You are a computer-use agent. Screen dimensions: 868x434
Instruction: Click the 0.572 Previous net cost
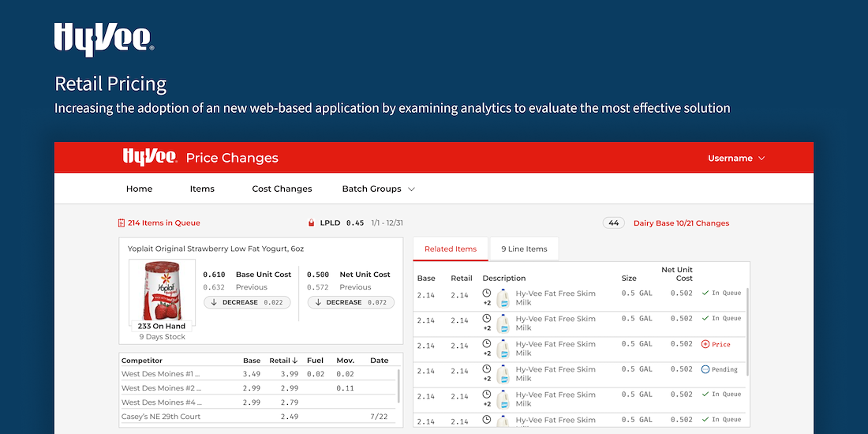tap(318, 287)
